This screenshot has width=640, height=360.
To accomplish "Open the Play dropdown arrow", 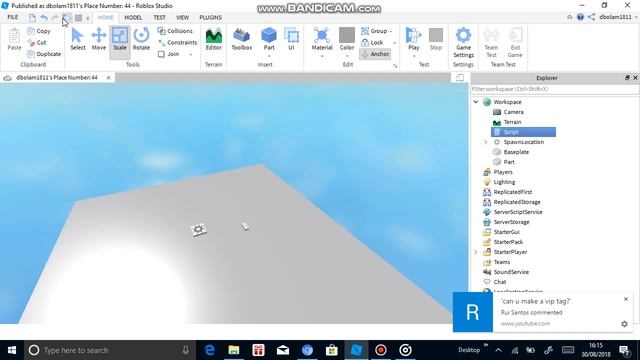I will [x=413, y=56].
